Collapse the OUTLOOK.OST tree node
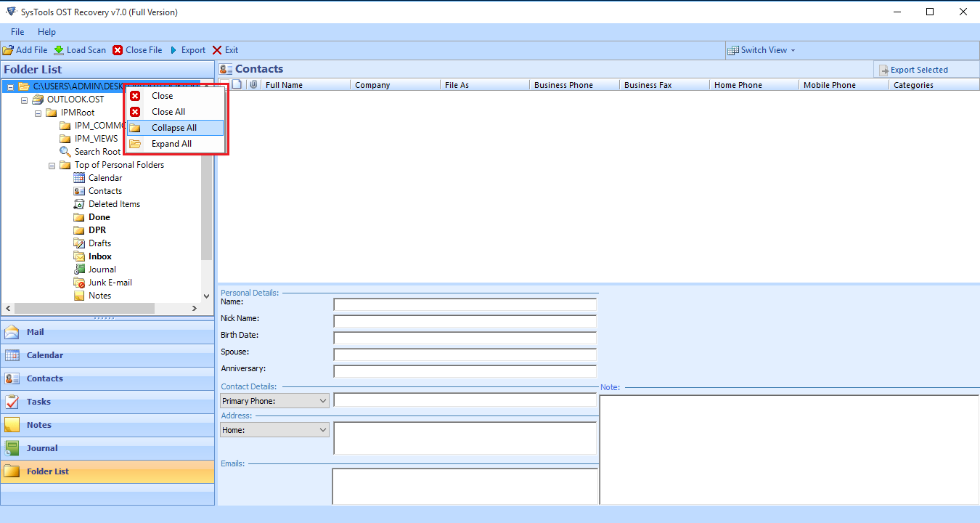This screenshot has width=980, height=523. tap(24, 100)
